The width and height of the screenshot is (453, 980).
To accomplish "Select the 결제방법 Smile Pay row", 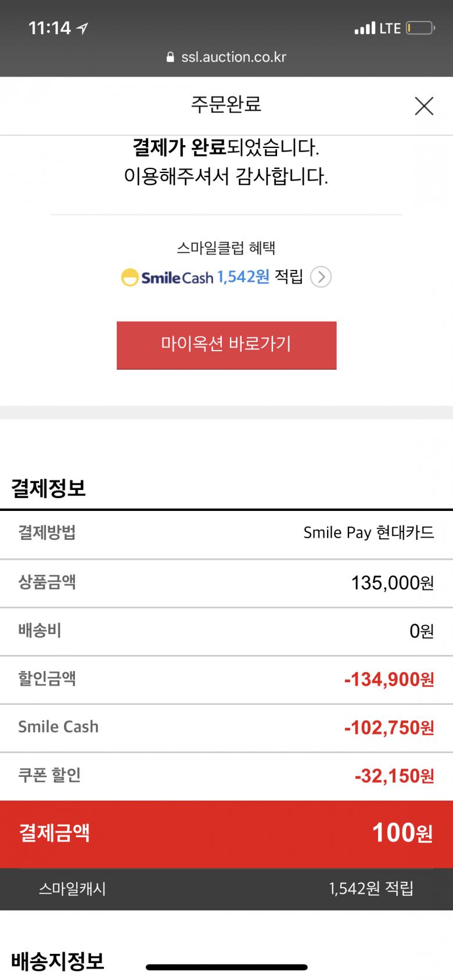I will click(x=227, y=533).
